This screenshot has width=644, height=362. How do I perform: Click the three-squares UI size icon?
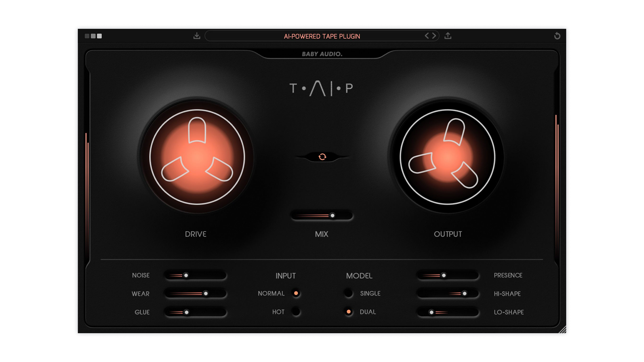(x=93, y=36)
